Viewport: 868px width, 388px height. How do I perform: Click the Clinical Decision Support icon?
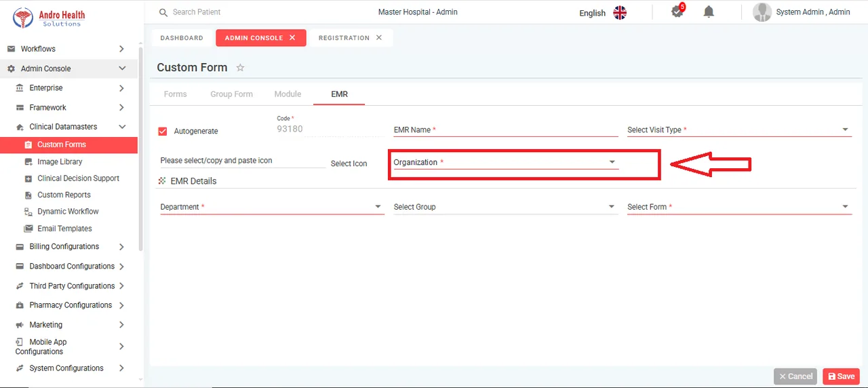pos(28,178)
